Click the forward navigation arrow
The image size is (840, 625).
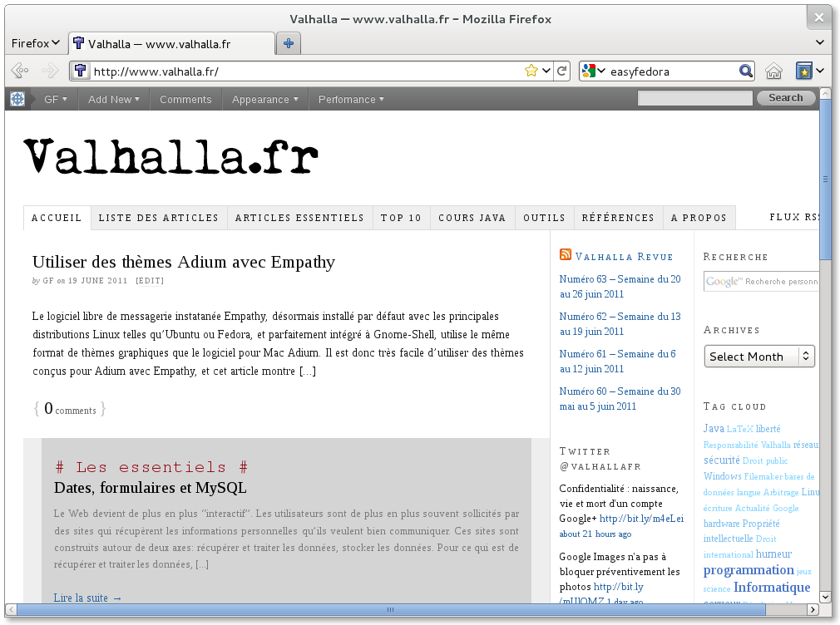click(50, 71)
